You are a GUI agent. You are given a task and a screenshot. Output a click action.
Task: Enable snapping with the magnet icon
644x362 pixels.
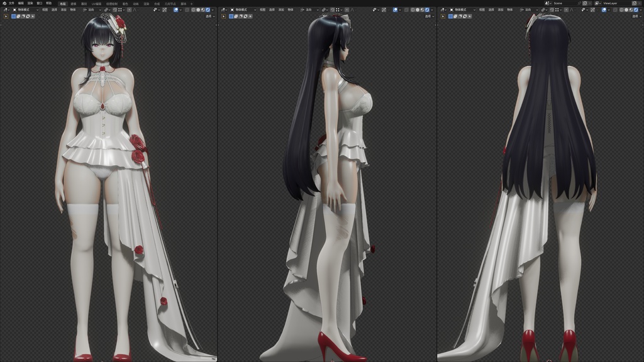106,10
